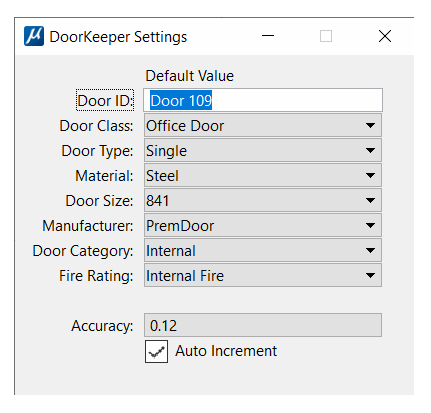Click the Auto Increment label text
The image size is (431, 413).
(x=226, y=351)
